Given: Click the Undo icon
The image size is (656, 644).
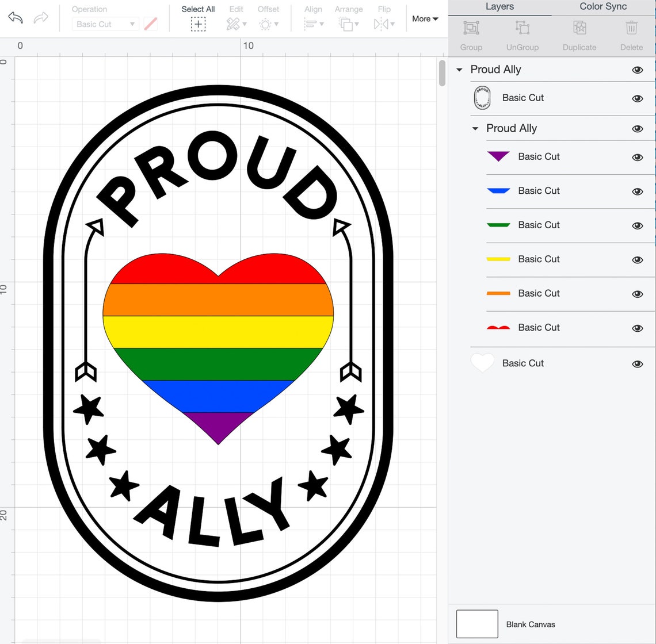Looking at the screenshot, I should [15, 18].
